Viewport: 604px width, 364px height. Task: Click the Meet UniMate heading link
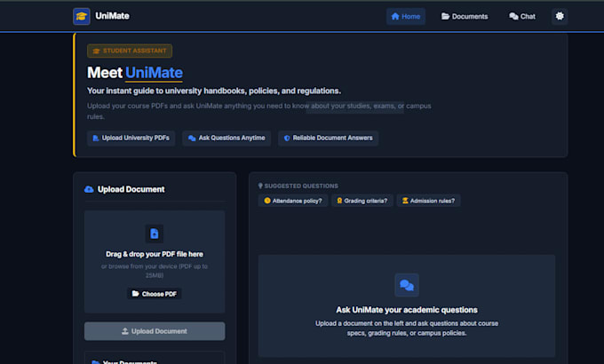154,73
